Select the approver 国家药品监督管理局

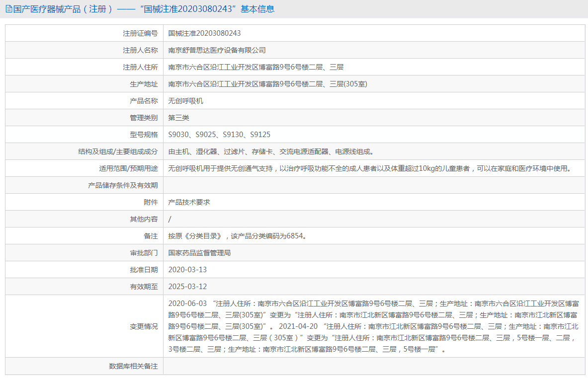199,253
